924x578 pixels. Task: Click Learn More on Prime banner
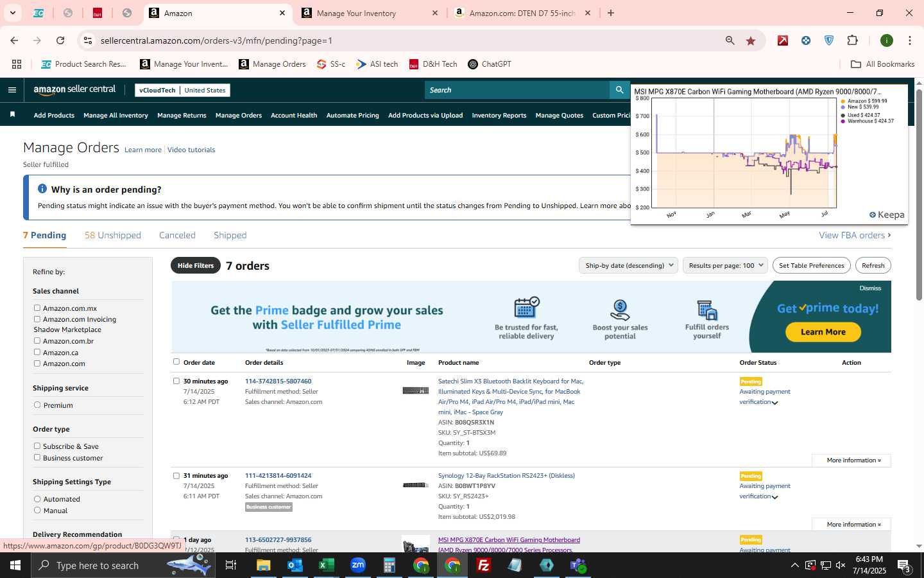pos(823,332)
